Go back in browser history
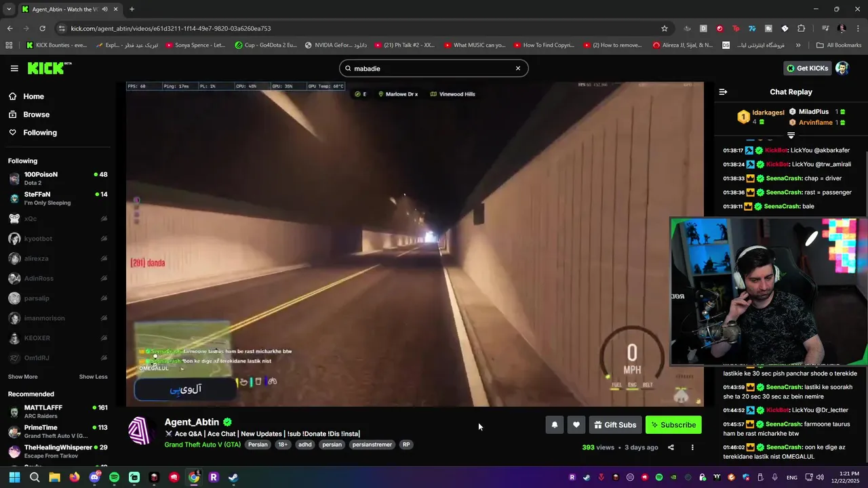Viewport: 868px width, 488px height. click(9, 28)
